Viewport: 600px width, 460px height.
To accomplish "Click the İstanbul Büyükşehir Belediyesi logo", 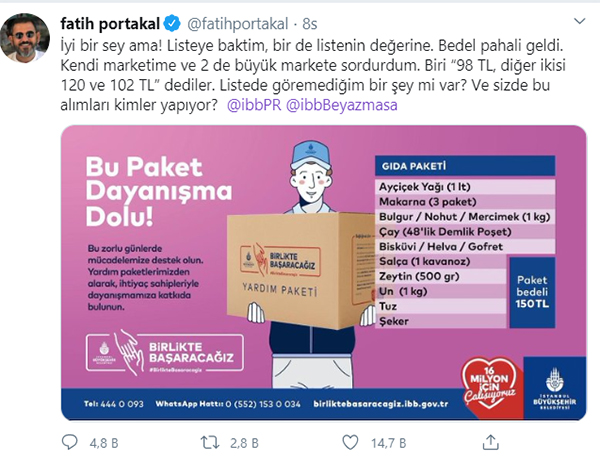I will pyautogui.click(x=554, y=388).
